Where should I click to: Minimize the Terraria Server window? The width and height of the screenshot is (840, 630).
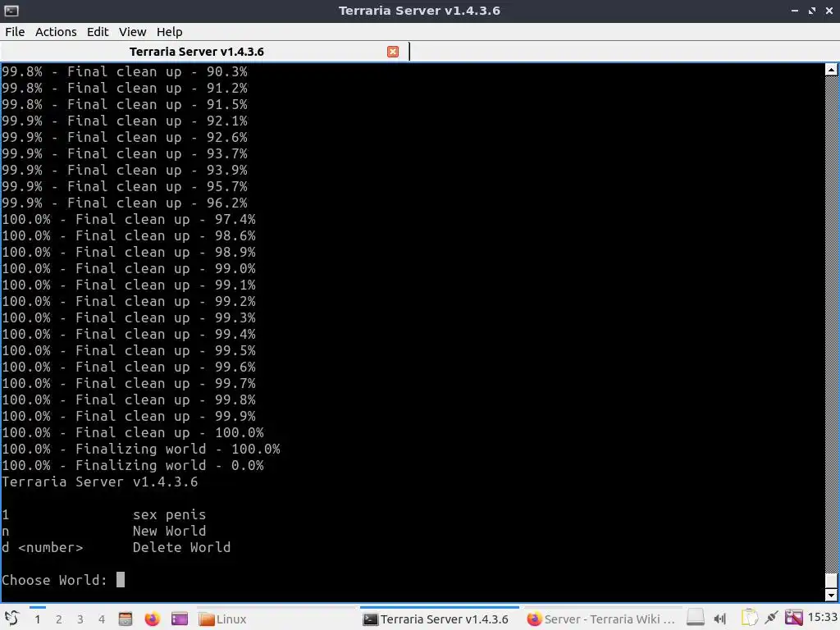tap(795, 11)
